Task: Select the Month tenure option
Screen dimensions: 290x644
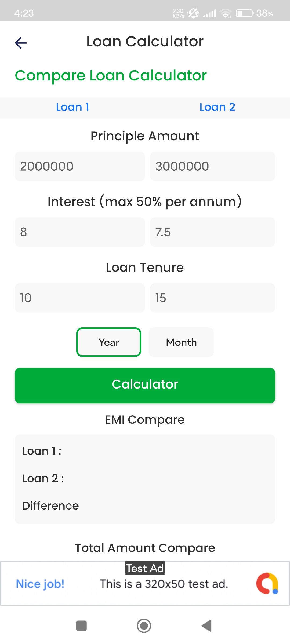Action: [x=181, y=342]
